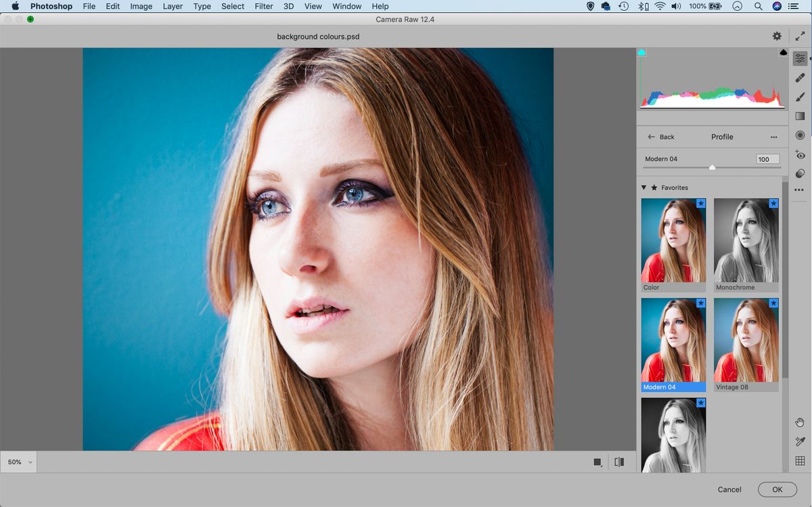Toggle the before/after comparison view
The image size is (812, 507).
pyautogui.click(x=618, y=461)
